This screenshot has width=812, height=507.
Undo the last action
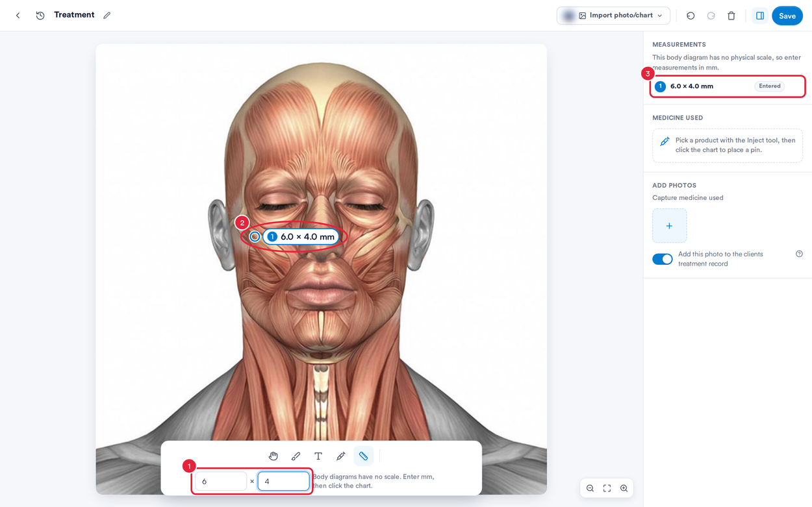pos(691,16)
